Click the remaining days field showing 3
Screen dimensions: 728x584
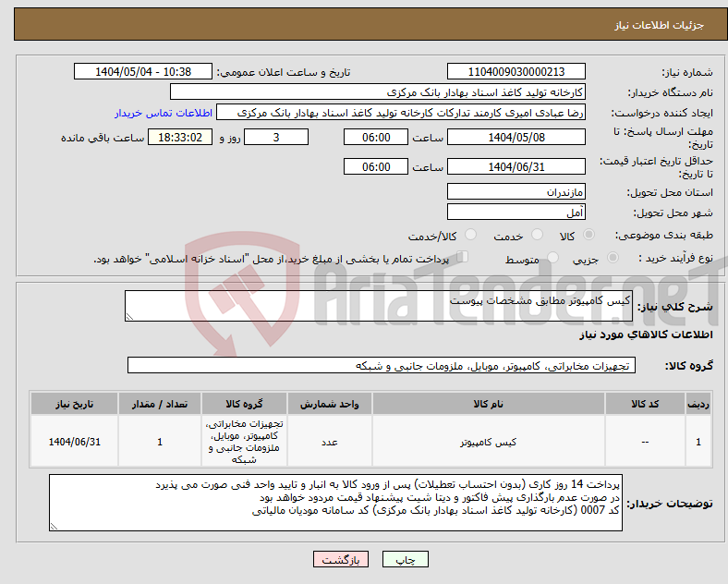pos(276,138)
